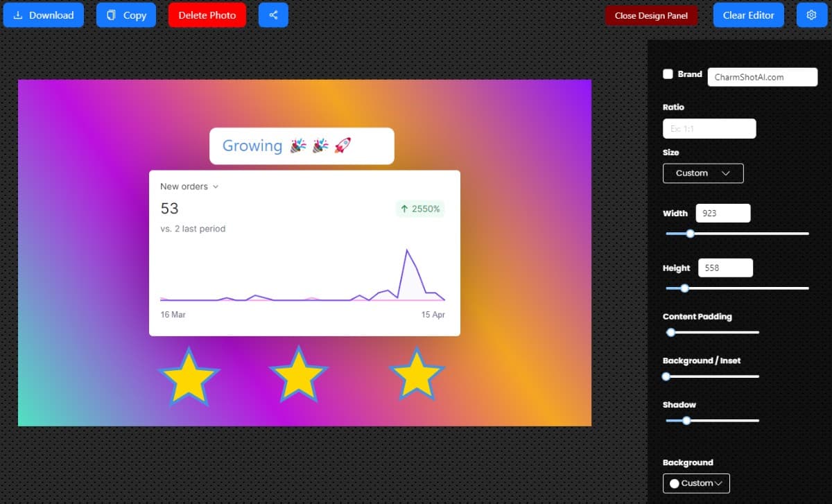Click the order count 53
Image resolution: width=832 pixels, height=504 pixels.
click(x=169, y=209)
